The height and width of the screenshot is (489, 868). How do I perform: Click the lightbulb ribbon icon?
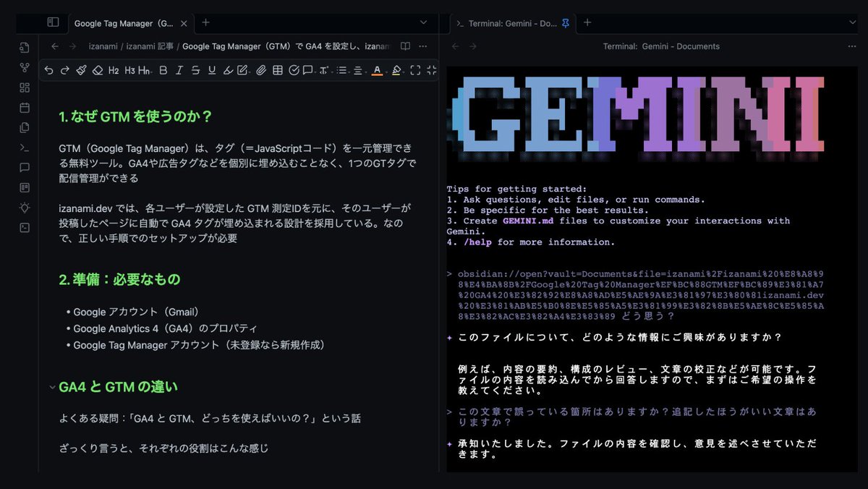[x=25, y=208]
